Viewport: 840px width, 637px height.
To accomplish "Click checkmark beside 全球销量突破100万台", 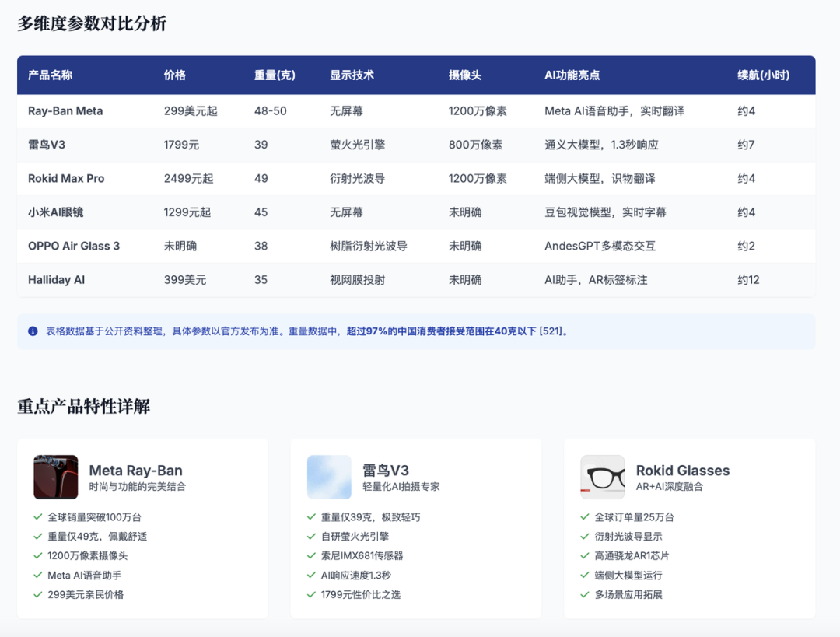I will point(38,517).
